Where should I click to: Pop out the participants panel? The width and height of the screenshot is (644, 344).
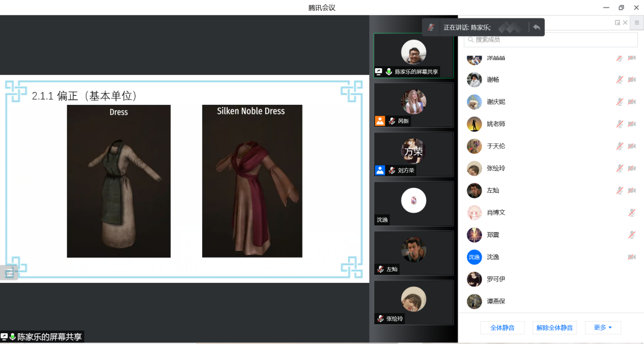pyautogui.click(x=617, y=22)
